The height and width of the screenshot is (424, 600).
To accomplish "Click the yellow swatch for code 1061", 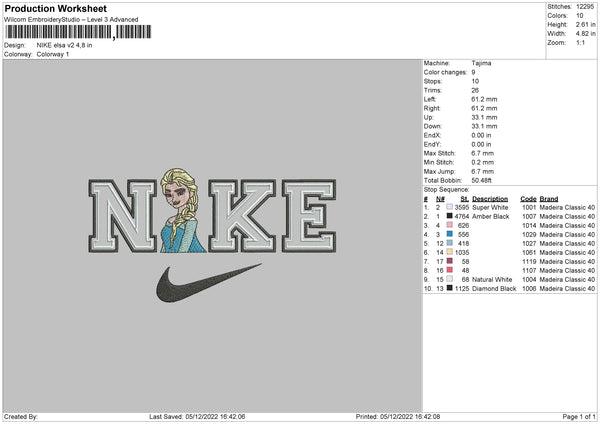I will [450, 252].
